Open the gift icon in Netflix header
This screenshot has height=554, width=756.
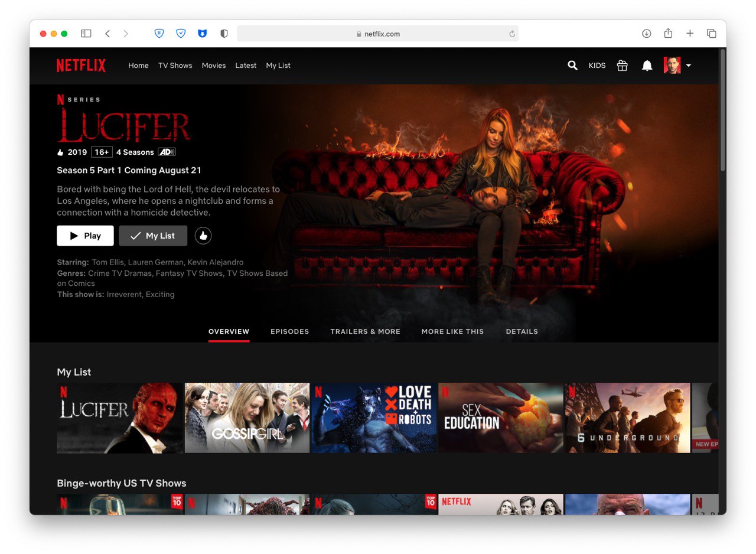coord(622,66)
